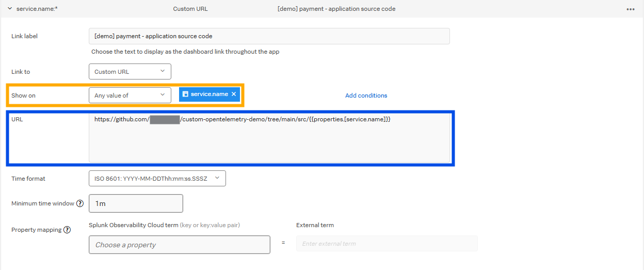Edit the Minimum time window 1m field

coord(136,203)
